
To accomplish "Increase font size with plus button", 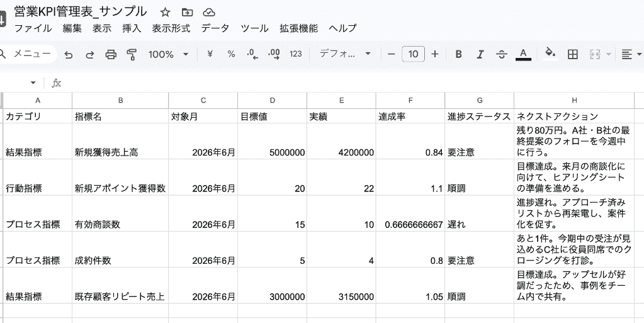I will pos(435,54).
